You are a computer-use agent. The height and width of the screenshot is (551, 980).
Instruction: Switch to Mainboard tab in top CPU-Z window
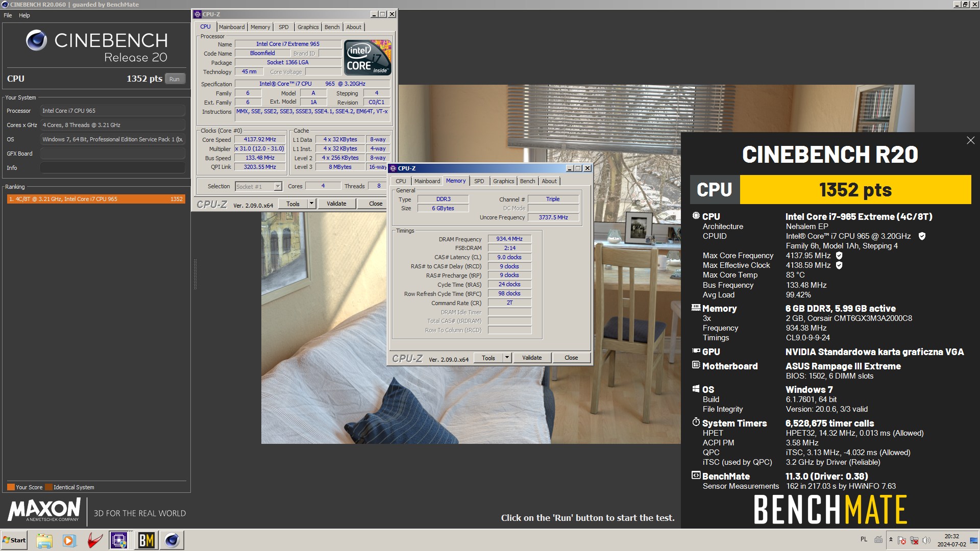click(x=232, y=27)
